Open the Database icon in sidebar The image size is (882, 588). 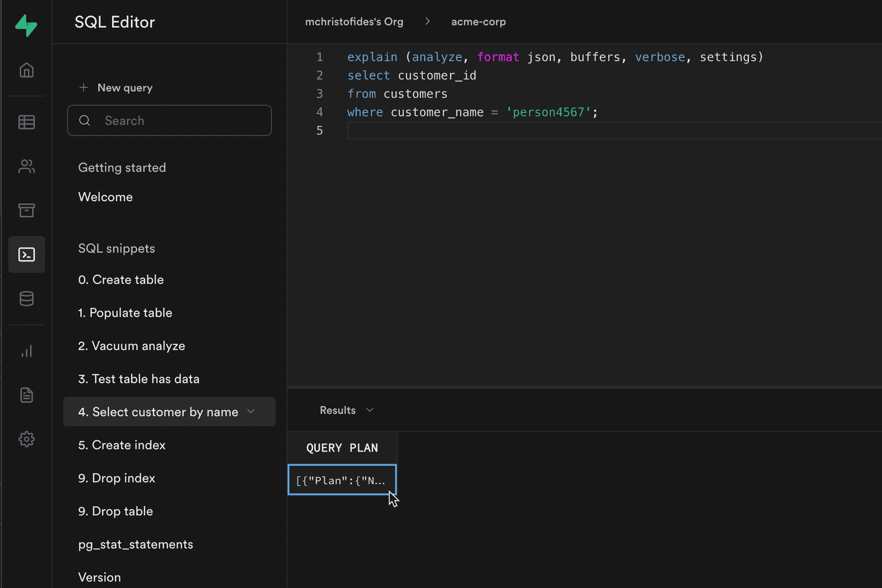click(x=27, y=299)
